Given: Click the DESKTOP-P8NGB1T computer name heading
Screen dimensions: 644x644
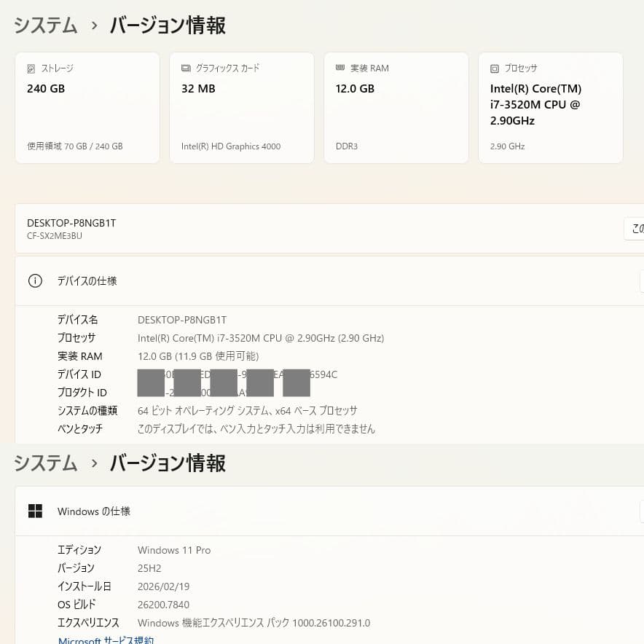Looking at the screenshot, I should point(71,223).
